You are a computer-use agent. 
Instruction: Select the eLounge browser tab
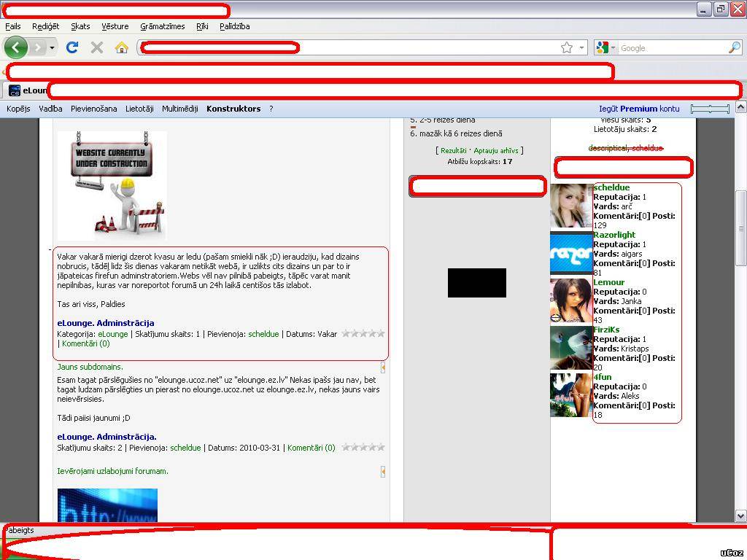point(28,90)
